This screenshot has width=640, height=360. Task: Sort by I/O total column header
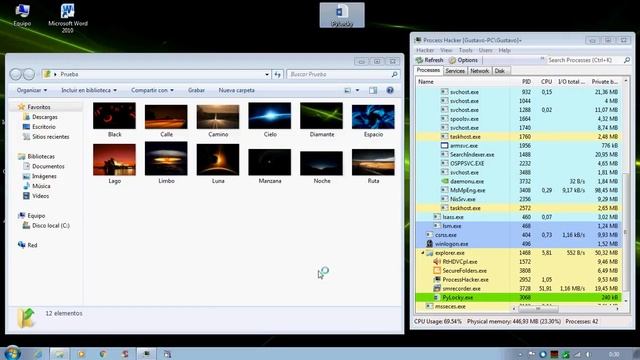coord(571,82)
